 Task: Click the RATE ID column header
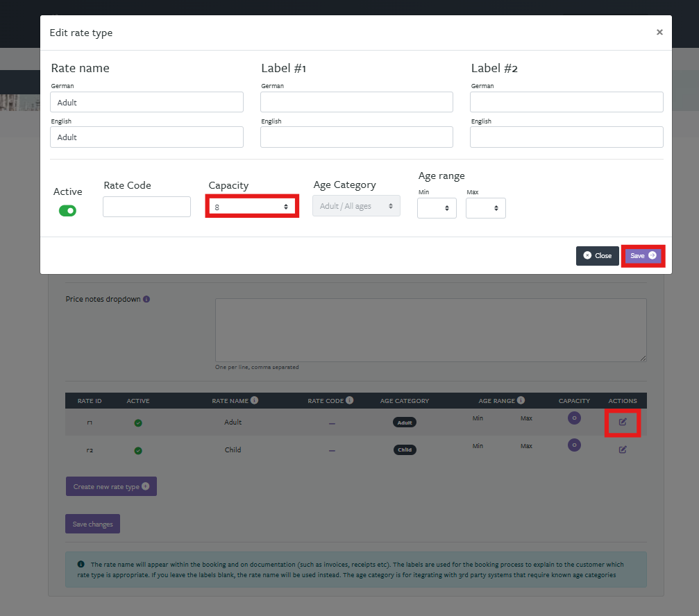point(90,401)
